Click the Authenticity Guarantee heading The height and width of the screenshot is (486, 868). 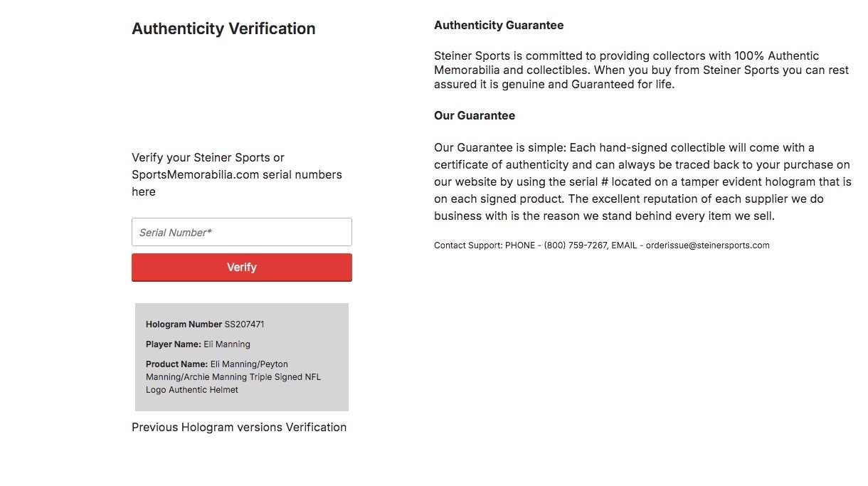point(498,26)
